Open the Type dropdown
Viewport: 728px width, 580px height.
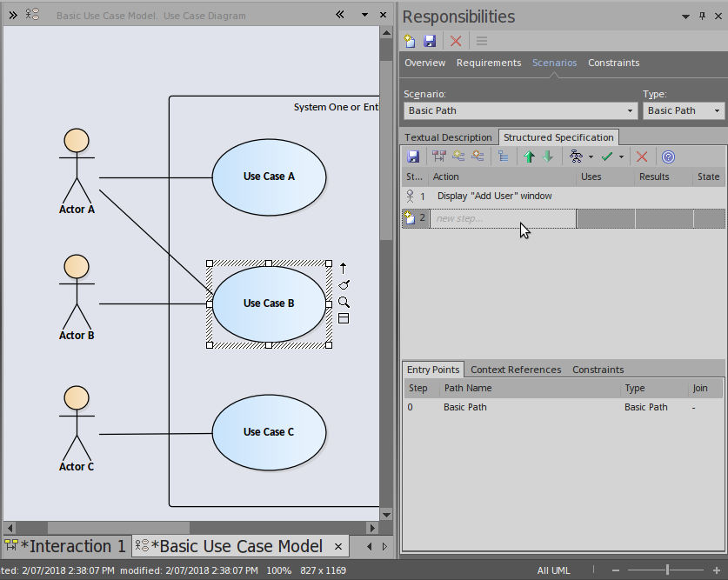(x=717, y=110)
